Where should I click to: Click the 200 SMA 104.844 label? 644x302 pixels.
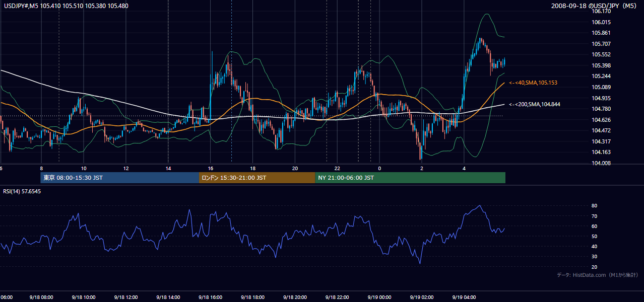pyautogui.click(x=535, y=104)
